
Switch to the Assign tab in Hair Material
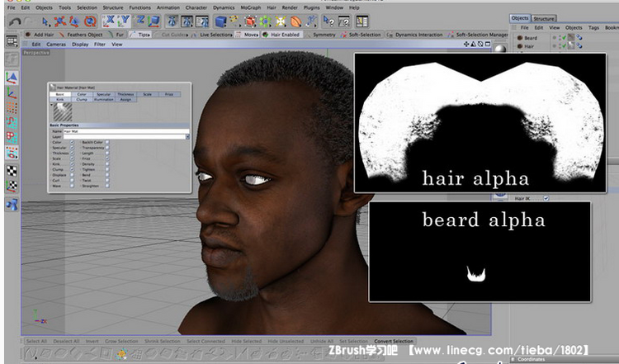pos(125,100)
